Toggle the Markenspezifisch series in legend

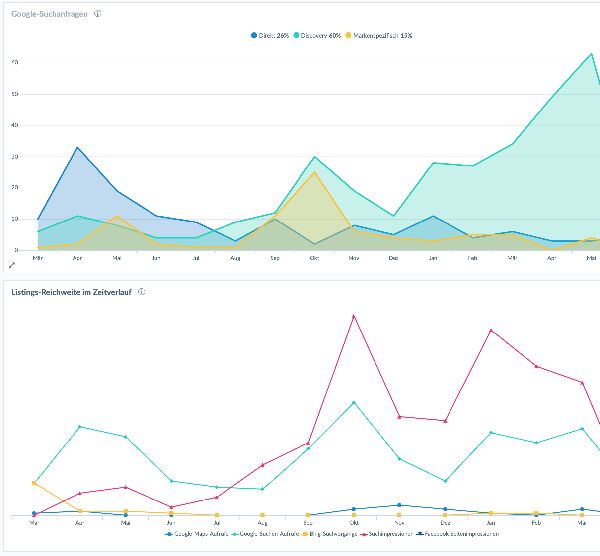coord(379,35)
